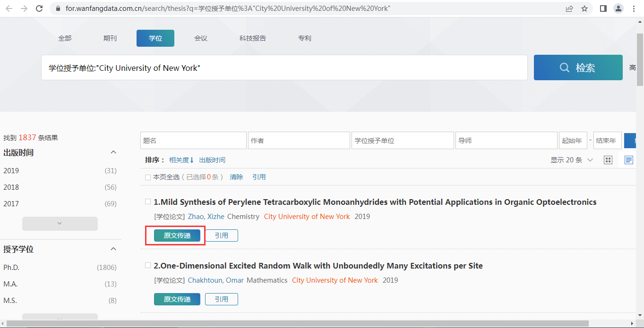Click the share page icon

click(x=569, y=8)
